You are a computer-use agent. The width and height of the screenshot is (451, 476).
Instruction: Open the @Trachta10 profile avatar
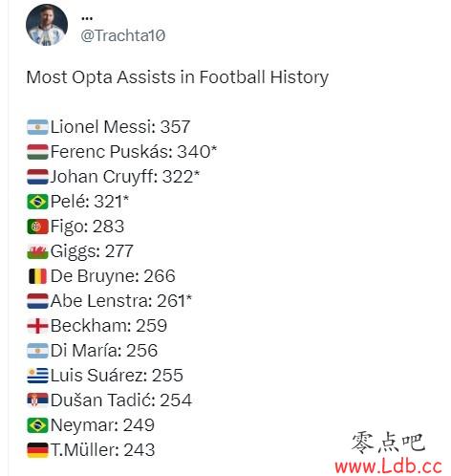(x=47, y=25)
